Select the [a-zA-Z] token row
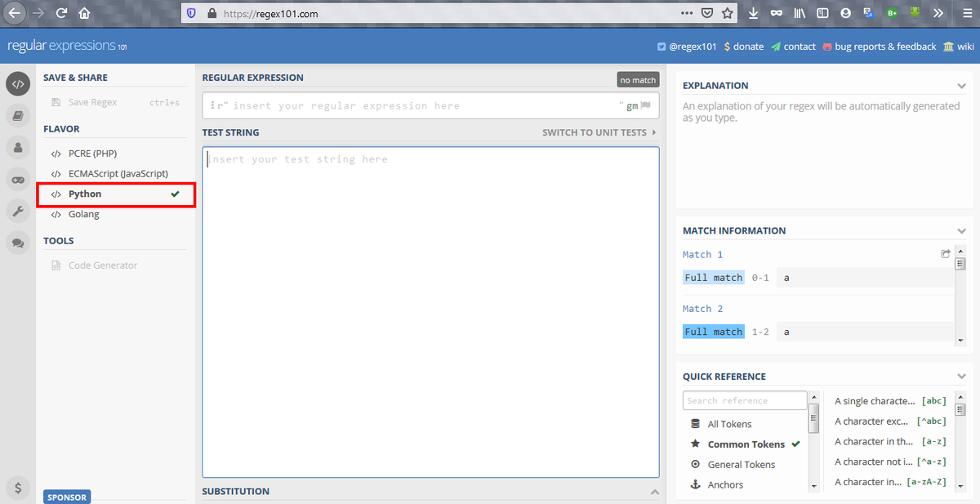Image resolution: width=980 pixels, height=504 pixels. (890, 482)
